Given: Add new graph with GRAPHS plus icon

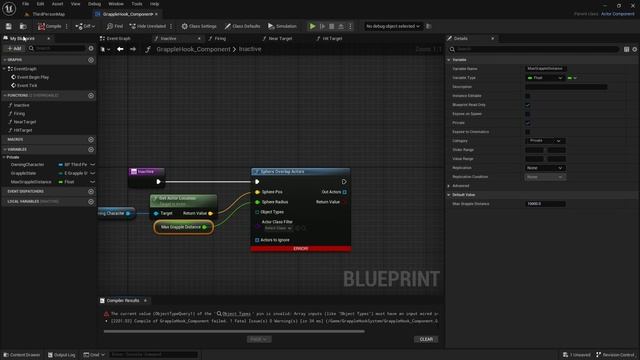Looking at the screenshot, I should click(x=91, y=60).
